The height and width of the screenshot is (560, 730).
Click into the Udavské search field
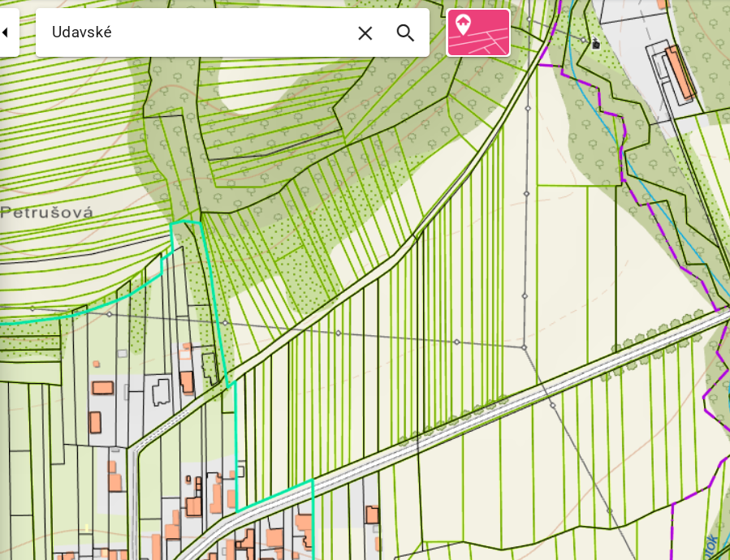coord(195,32)
